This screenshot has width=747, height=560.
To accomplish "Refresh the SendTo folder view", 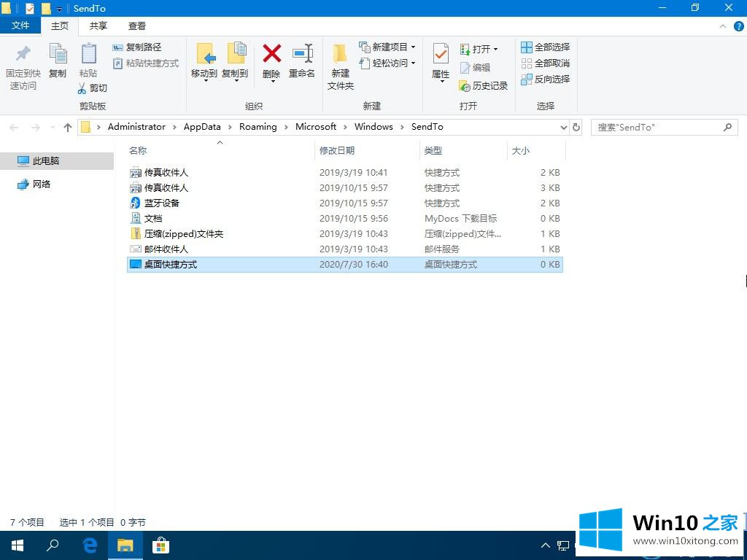I will [x=576, y=127].
